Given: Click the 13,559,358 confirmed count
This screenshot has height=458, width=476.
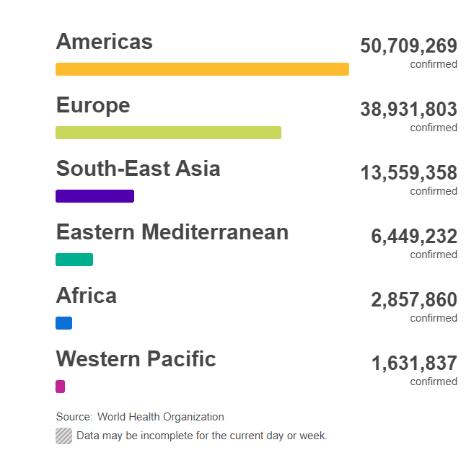Looking at the screenshot, I should [x=409, y=173].
